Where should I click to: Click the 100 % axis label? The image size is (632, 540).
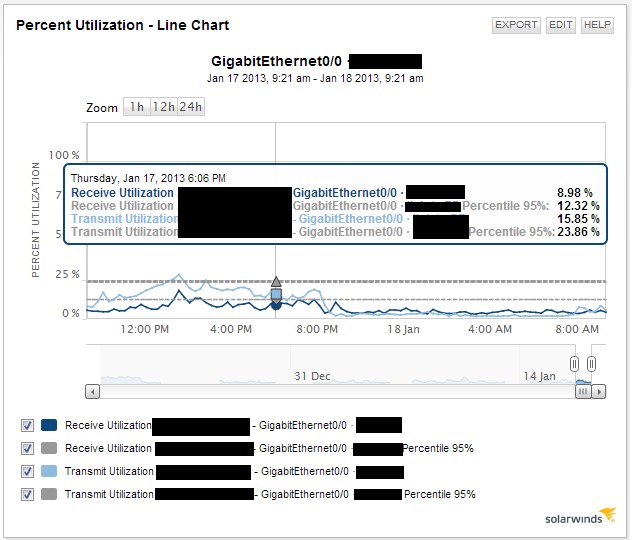(x=64, y=155)
